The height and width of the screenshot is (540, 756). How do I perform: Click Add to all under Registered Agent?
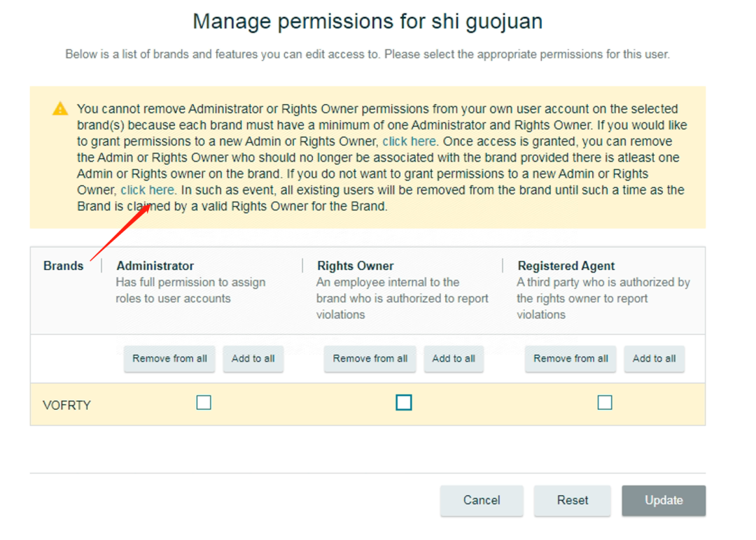coord(654,358)
